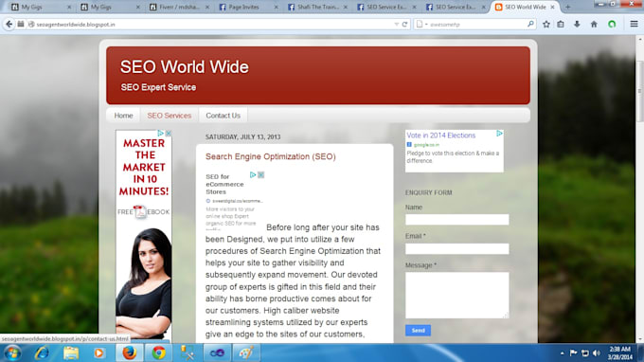Switch to the second My Gigs tab
This screenshot has height=362, width=644.
coord(109,7)
